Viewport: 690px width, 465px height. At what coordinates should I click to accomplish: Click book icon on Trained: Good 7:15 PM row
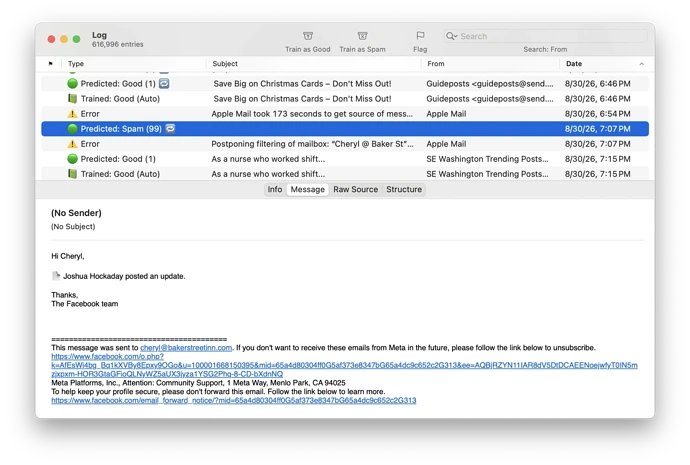coord(73,174)
